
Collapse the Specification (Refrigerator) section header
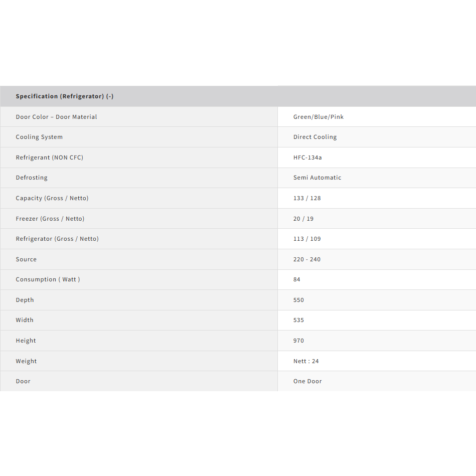[x=65, y=96]
